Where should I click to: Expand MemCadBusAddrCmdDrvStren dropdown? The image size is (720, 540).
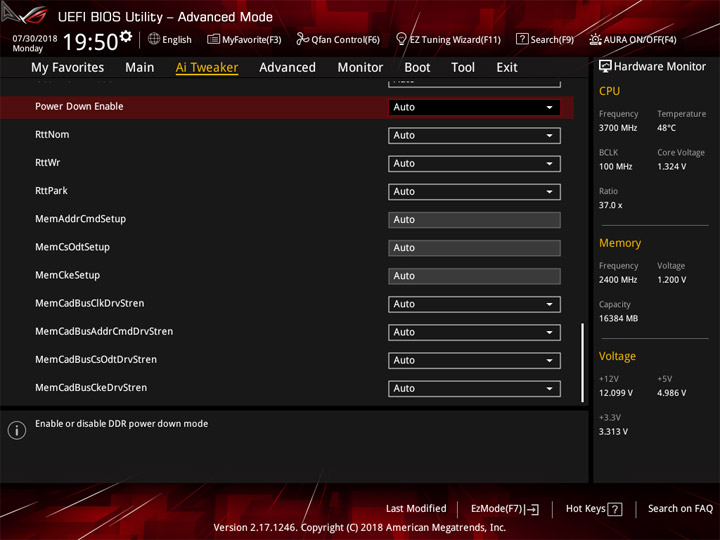(x=474, y=332)
